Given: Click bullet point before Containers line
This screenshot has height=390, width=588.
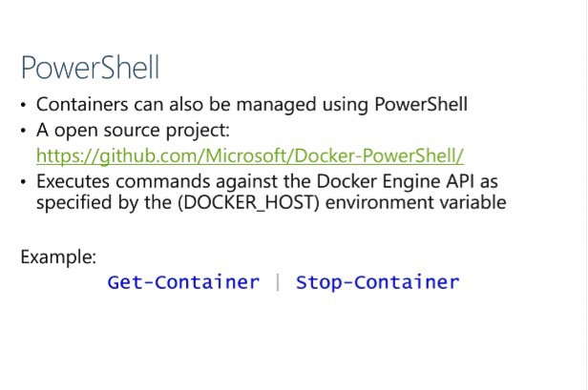Looking at the screenshot, I should click(23, 105).
